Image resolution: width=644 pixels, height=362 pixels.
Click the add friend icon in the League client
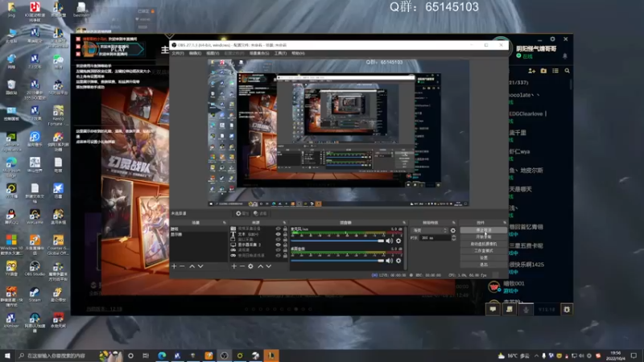[532, 71]
